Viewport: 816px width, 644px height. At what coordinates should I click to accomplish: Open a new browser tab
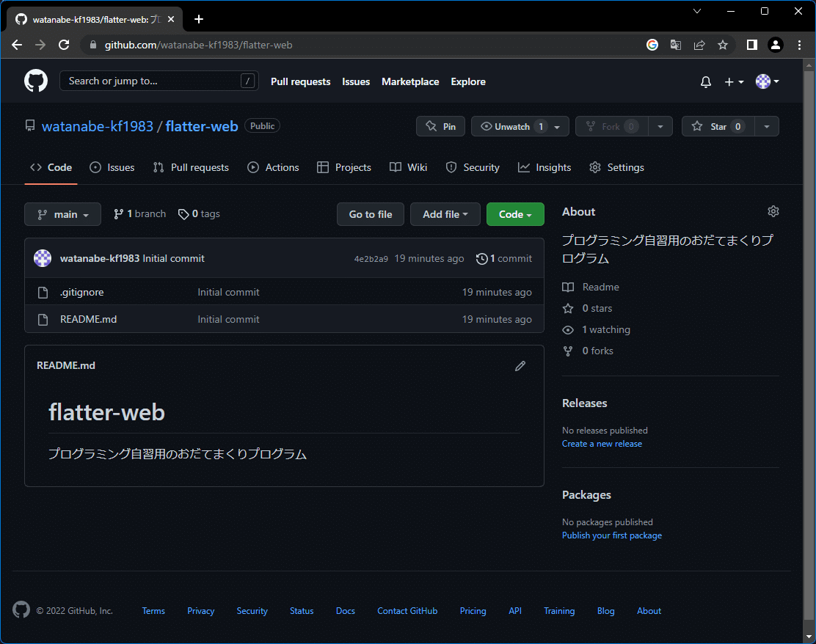tap(199, 19)
